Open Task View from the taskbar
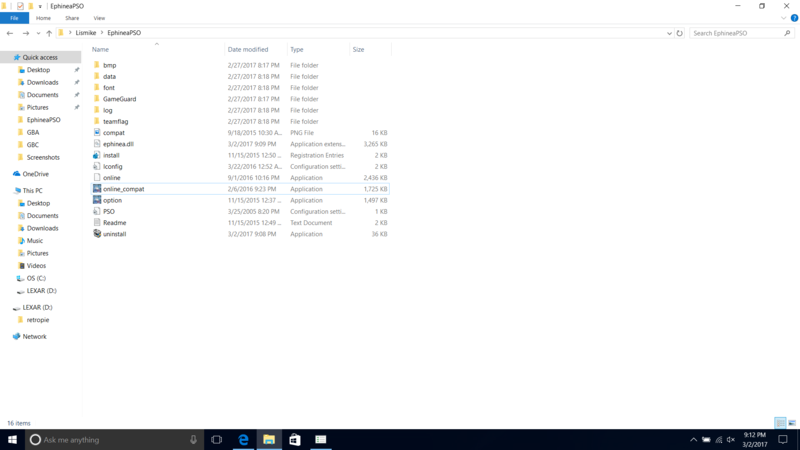The image size is (800, 450). [216, 439]
